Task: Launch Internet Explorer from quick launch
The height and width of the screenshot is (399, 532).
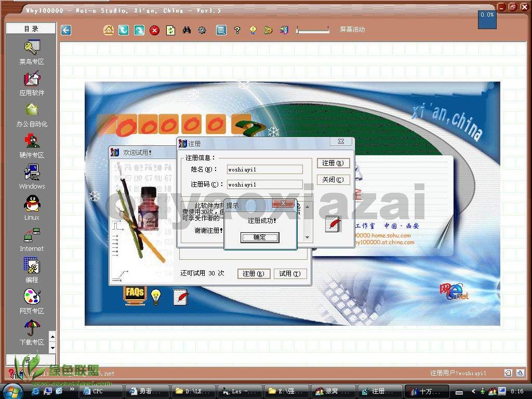Action: tap(36, 391)
